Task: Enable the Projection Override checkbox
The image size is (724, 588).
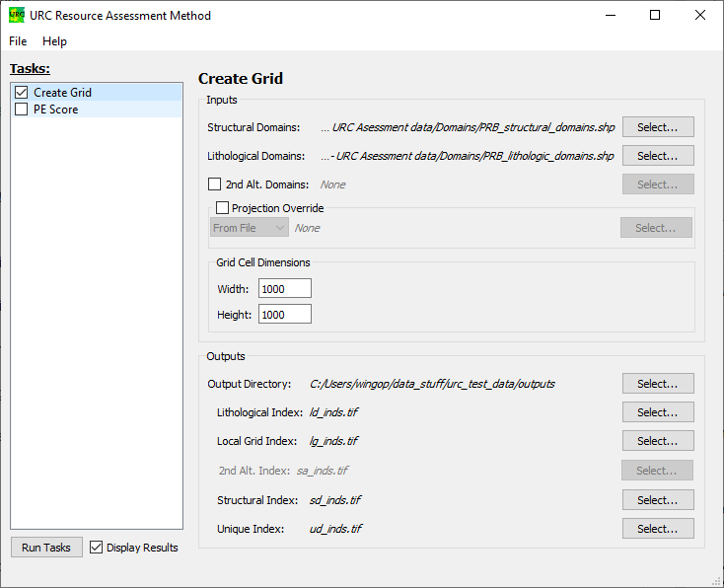Action: pos(223,208)
